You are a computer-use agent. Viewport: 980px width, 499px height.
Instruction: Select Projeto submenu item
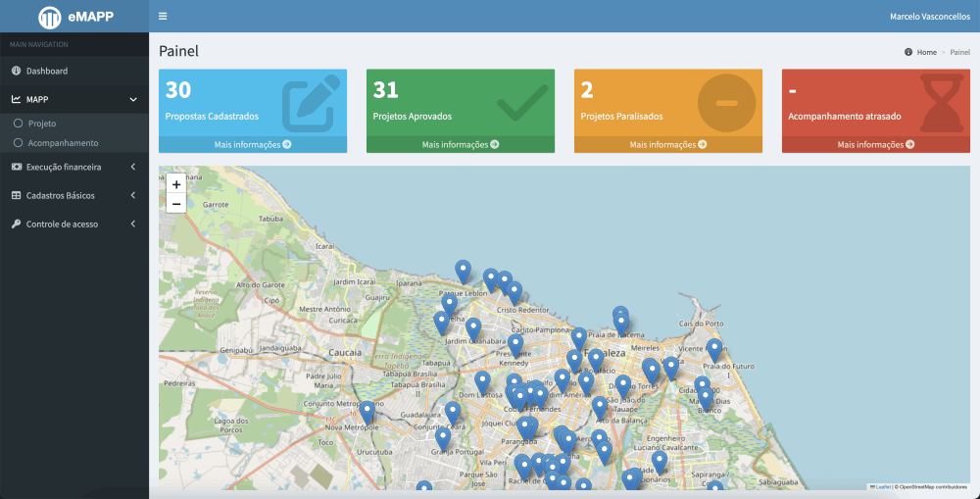[x=42, y=125]
